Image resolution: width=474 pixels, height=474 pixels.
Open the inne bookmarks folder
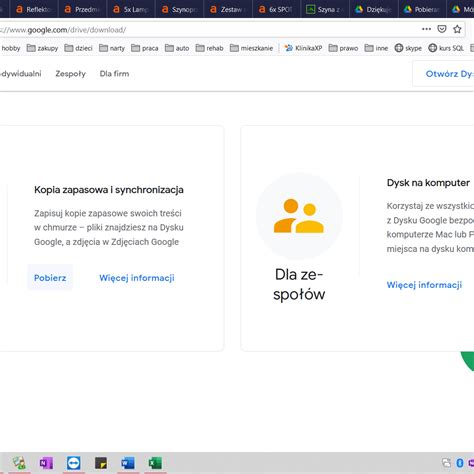376,48
